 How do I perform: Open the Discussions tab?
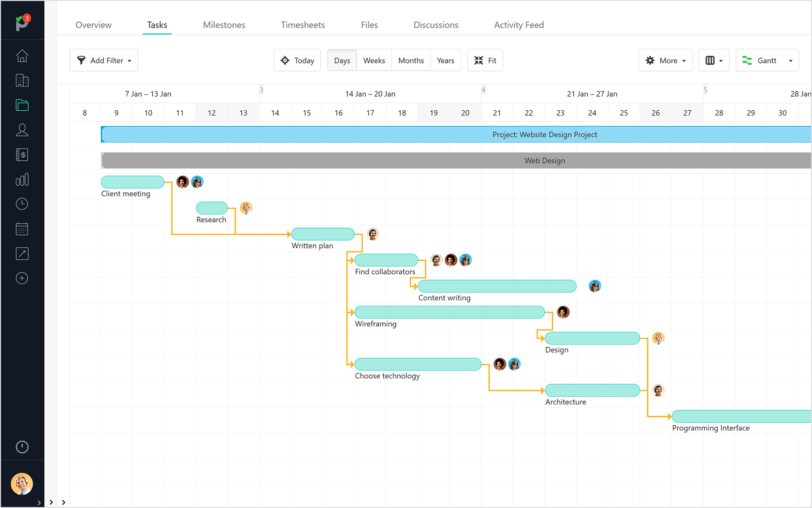tap(435, 25)
